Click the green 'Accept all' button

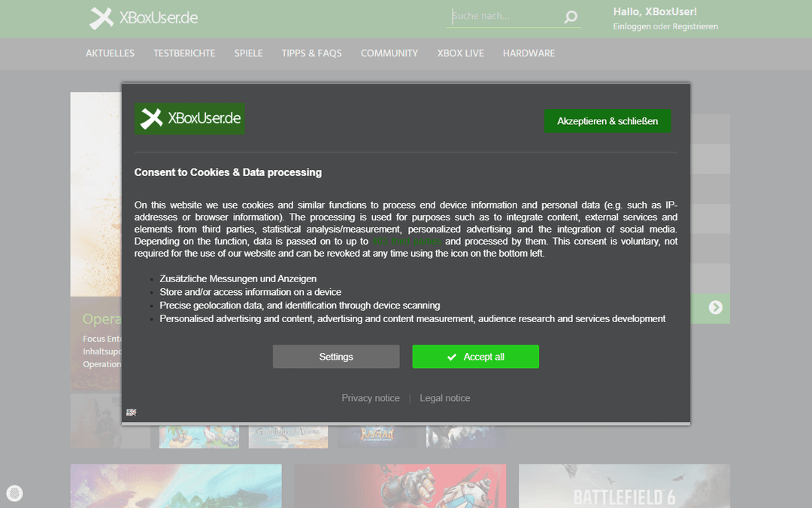[475, 357]
